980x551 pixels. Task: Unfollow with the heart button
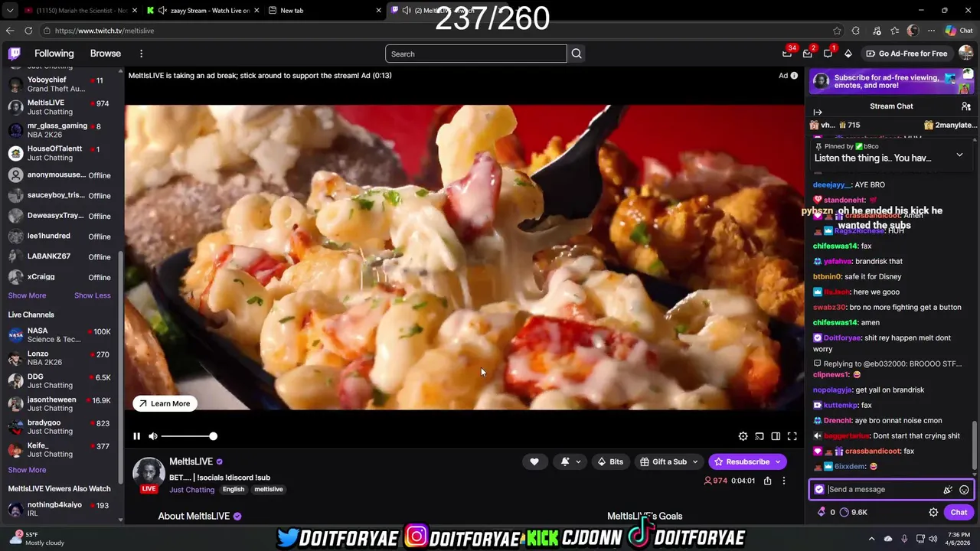point(534,461)
